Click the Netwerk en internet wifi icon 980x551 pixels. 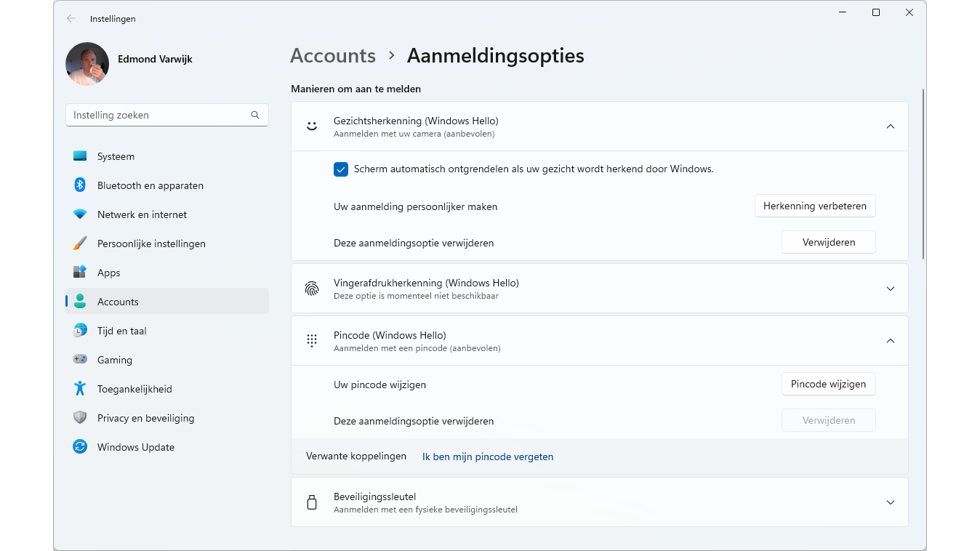pyautogui.click(x=80, y=214)
